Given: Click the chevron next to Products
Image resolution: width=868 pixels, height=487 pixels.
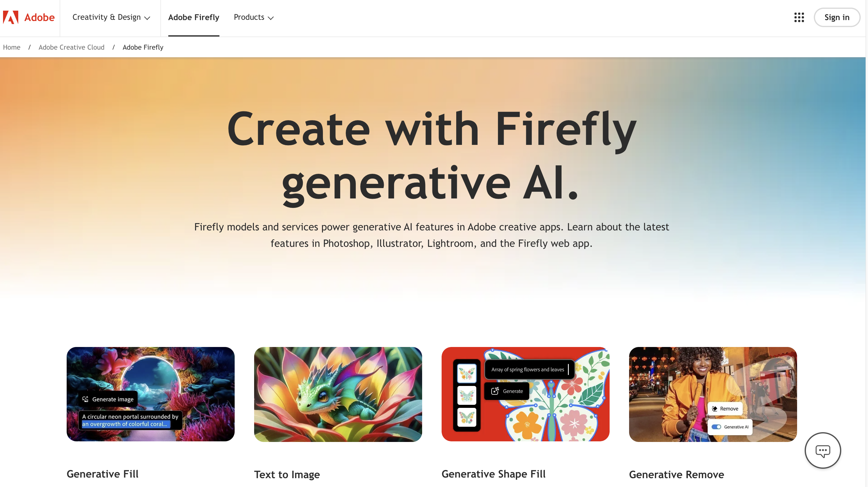Looking at the screenshot, I should point(271,18).
